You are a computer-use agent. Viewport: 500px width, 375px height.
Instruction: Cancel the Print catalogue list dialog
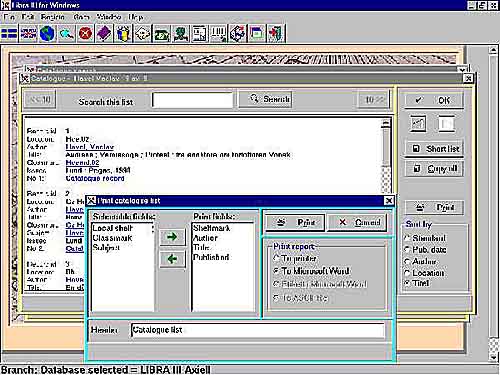[x=357, y=222]
